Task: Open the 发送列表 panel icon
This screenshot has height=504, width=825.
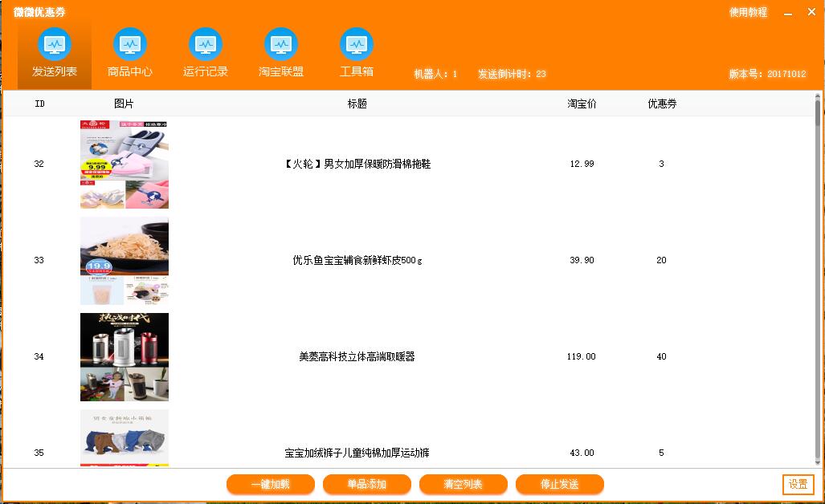Action: [x=54, y=47]
